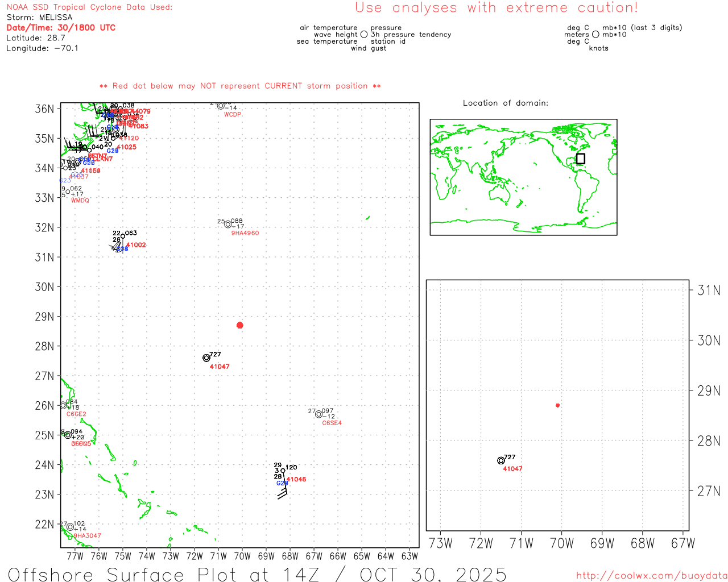
Task: Click the world locator map thumbnail
Action: 524,177
